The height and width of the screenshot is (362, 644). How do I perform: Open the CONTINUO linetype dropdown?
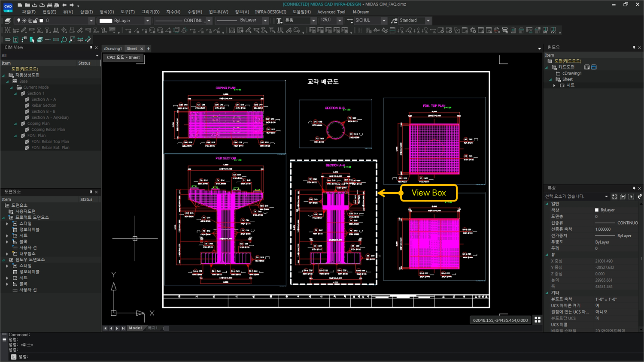209,20
